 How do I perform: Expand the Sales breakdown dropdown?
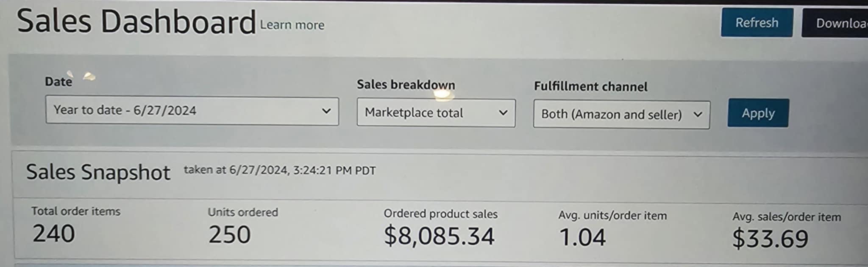tap(436, 113)
